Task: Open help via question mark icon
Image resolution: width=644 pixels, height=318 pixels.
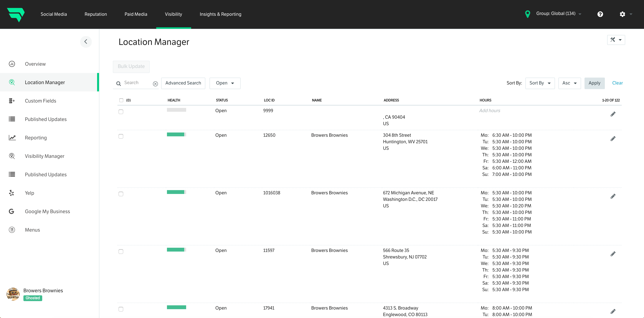Action: coord(600,14)
